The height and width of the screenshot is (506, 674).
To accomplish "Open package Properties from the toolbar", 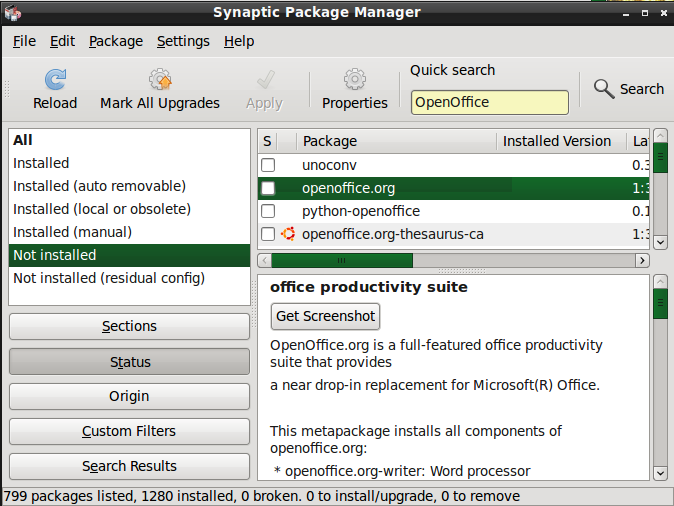I will (355, 80).
